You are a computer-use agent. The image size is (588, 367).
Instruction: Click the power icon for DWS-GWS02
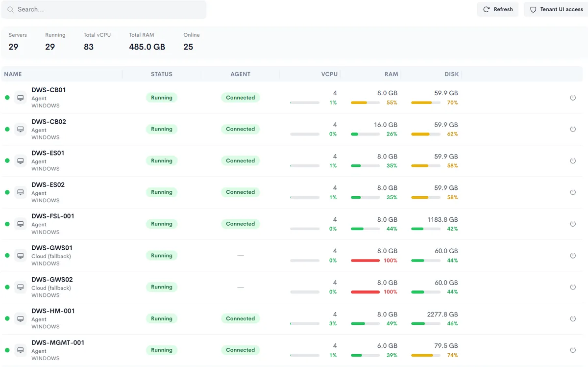(573, 287)
